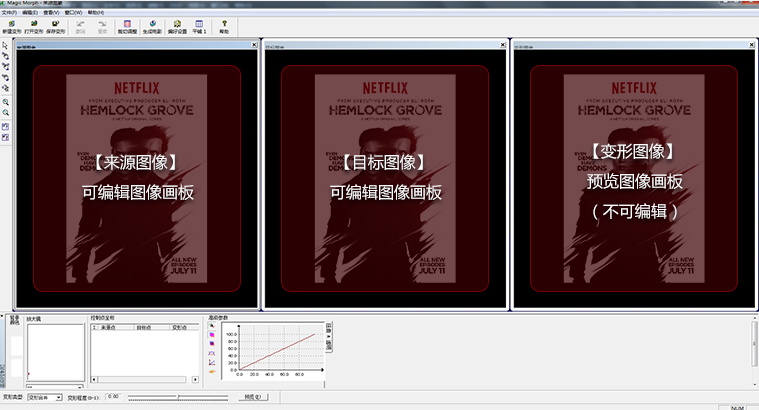Click the vertical tab at graph's right edge
The image size is (759, 410).
click(329, 337)
